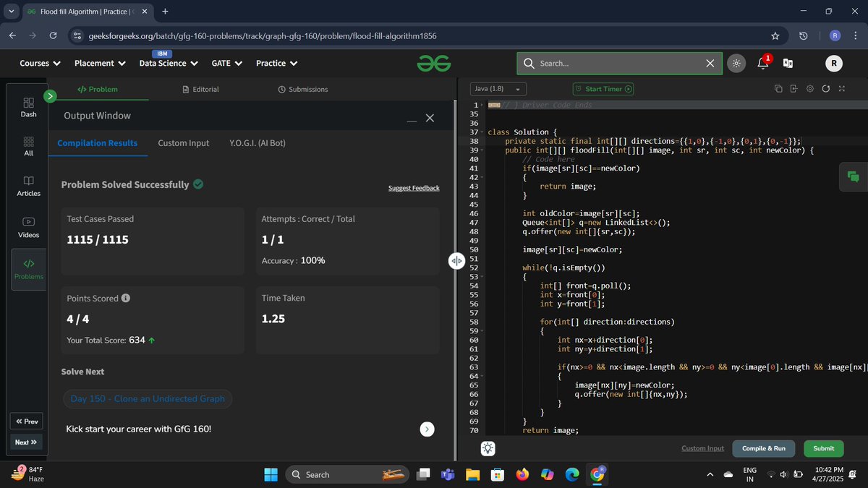The height and width of the screenshot is (488, 868).
Task: Copy code using the editor copy icon
Action: point(778,89)
